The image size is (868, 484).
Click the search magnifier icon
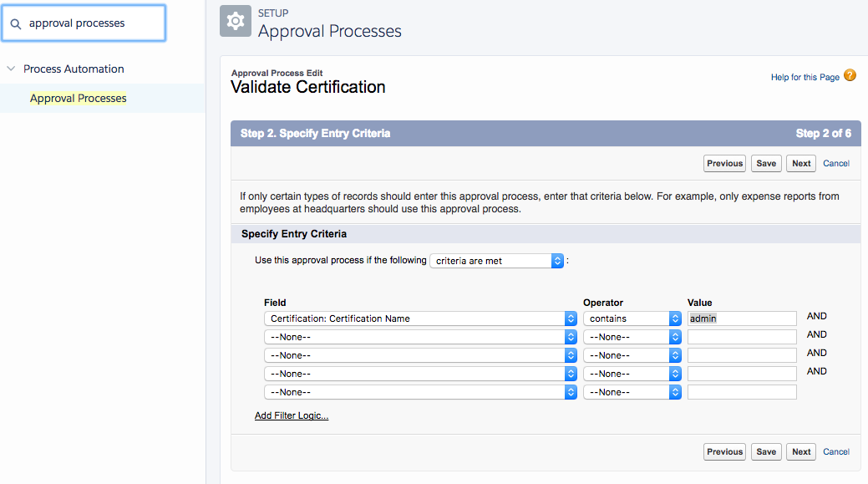(16, 24)
